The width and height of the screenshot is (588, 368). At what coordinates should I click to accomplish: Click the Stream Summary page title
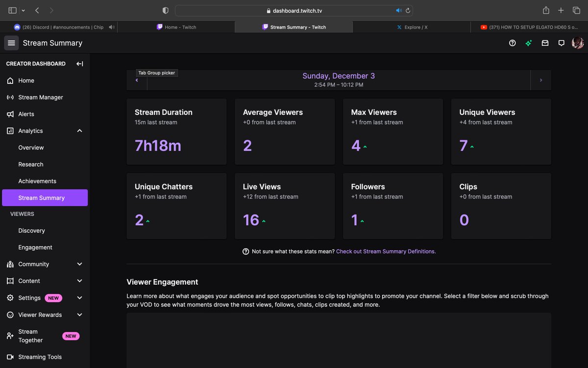pyautogui.click(x=52, y=43)
